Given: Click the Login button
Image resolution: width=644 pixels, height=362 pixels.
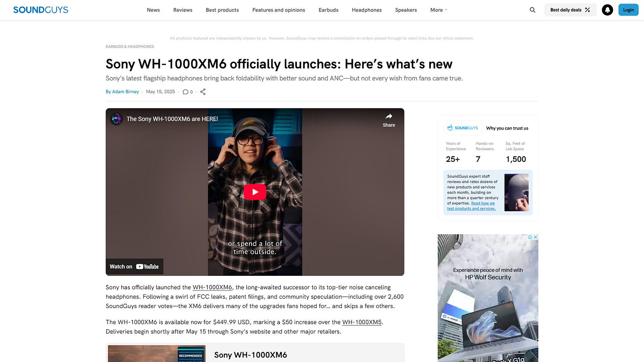Looking at the screenshot, I should pos(628,10).
